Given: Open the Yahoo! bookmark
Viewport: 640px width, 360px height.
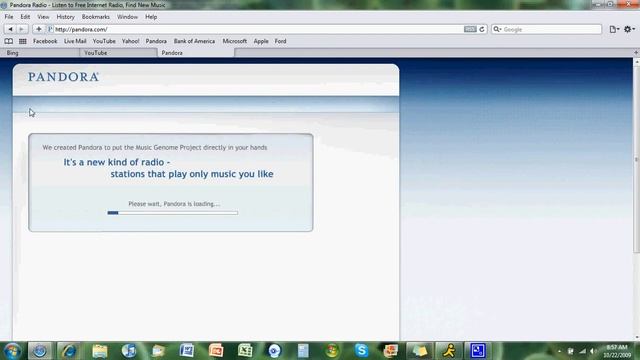Looking at the screenshot, I should coord(131,41).
